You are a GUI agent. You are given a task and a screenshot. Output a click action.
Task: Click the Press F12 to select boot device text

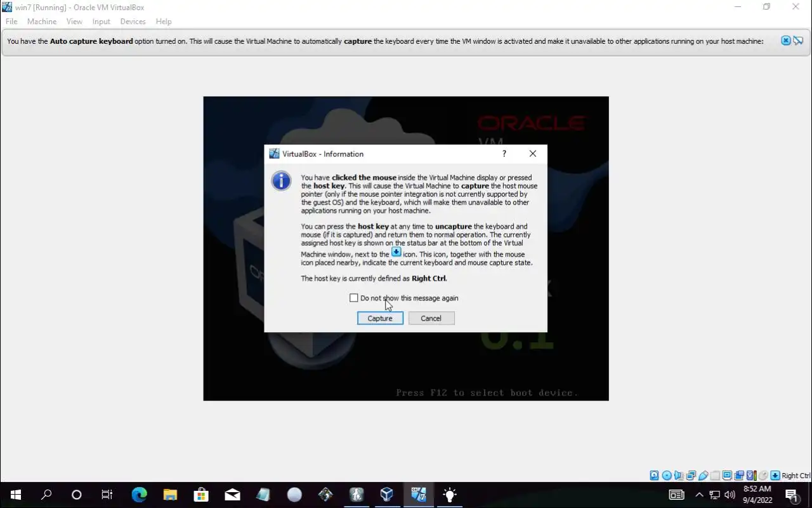[x=487, y=393]
